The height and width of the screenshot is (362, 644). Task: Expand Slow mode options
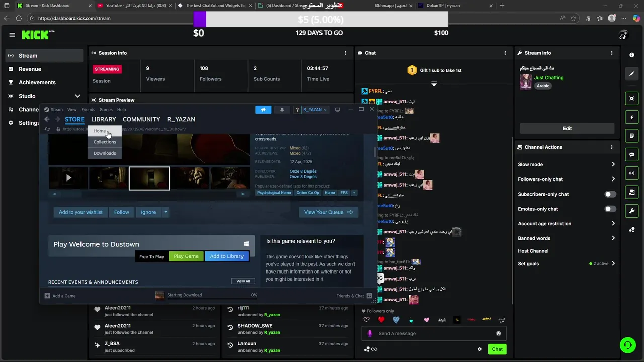(613, 164)
